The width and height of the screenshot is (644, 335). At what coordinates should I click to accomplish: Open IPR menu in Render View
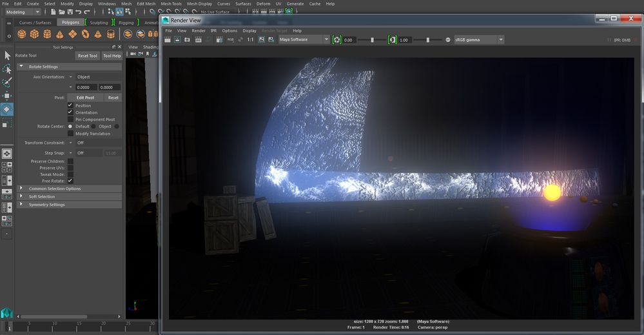pyautogui.click(x=213, y=30)
